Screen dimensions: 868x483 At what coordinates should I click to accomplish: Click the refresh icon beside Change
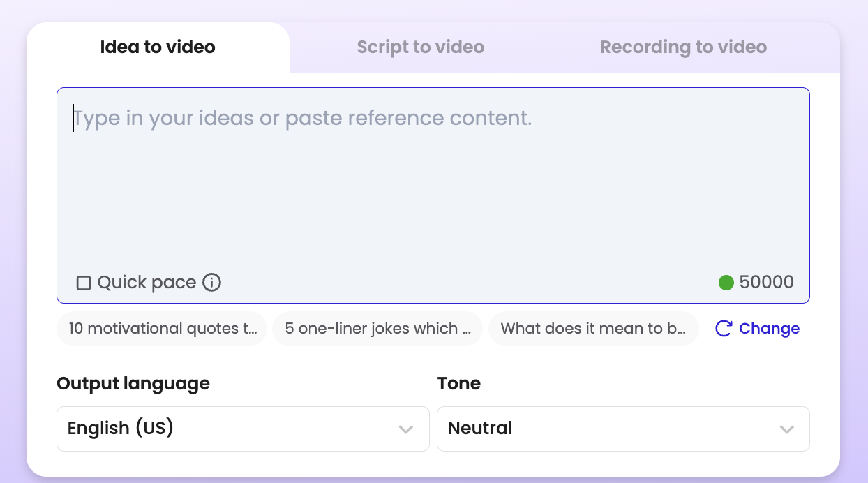724,329
